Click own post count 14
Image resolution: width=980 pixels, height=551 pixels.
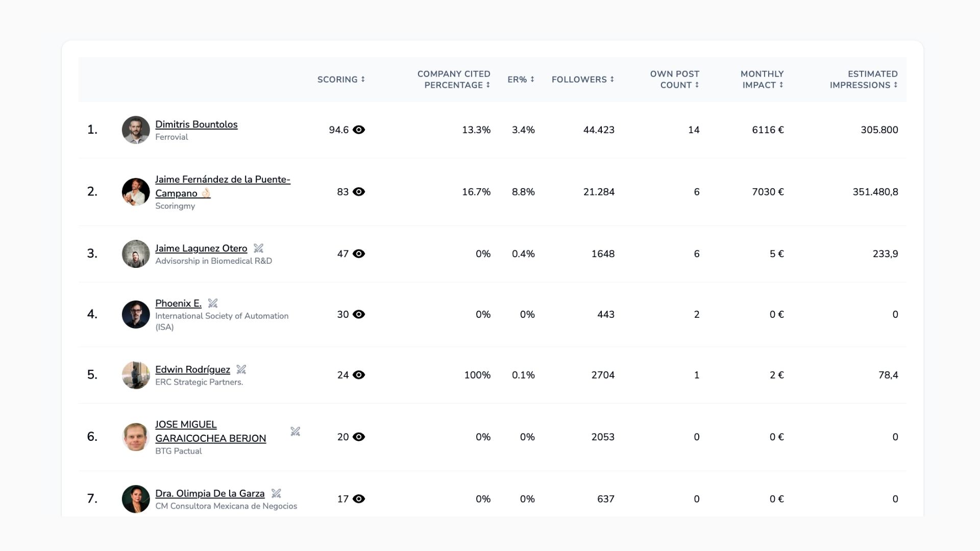694,130
